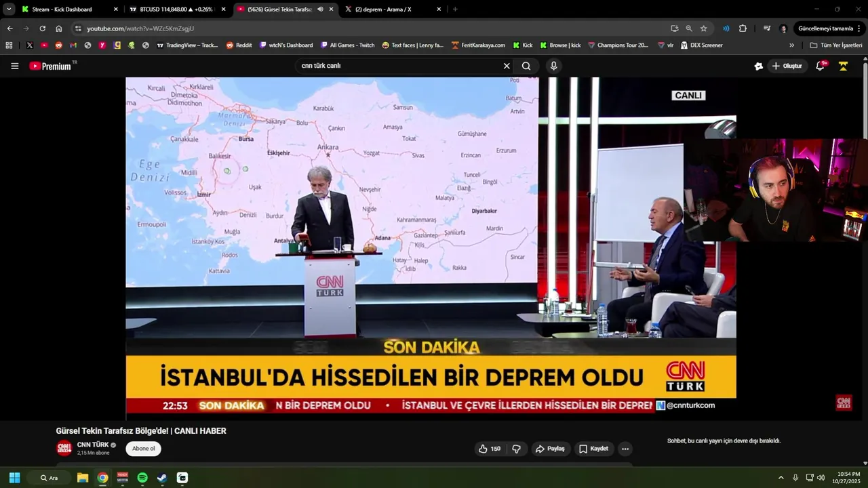This screenshot has width=868, height=488.
Task: Dislike the video with thumbs down
Action: (517, 449)
